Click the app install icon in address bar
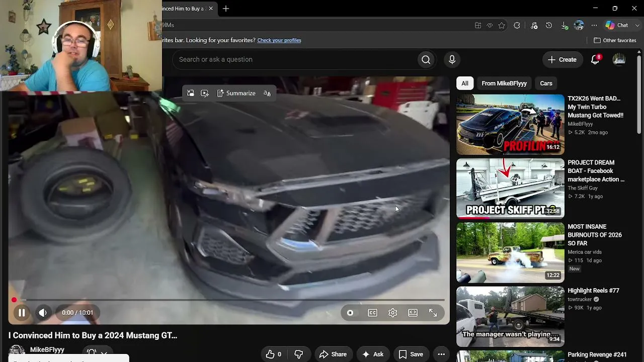Screen dimensions: 644x362 [478, 25]
